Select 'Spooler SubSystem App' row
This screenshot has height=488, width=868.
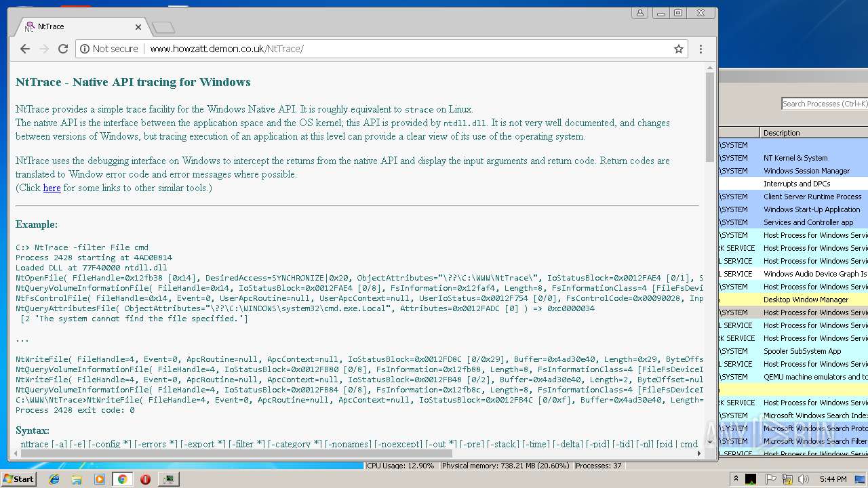pyautogui.click(x=793, y=351)
